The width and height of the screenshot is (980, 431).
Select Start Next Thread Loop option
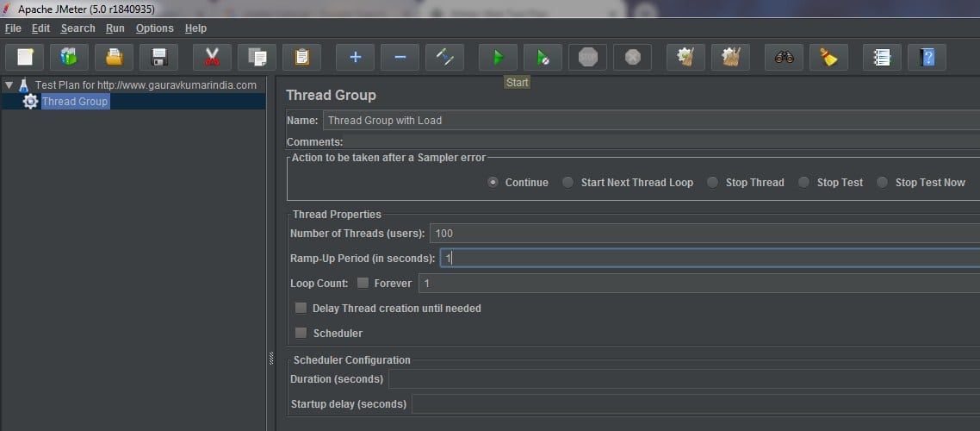568,182
